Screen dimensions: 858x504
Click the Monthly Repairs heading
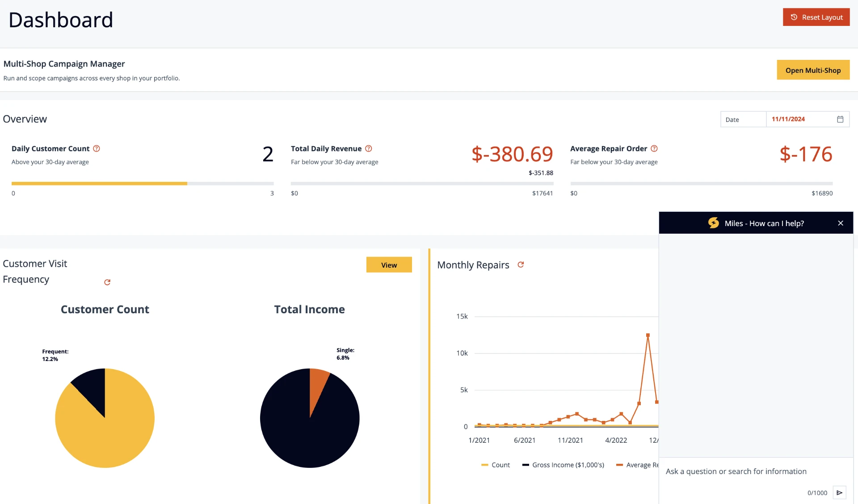(x=473, y=265)
